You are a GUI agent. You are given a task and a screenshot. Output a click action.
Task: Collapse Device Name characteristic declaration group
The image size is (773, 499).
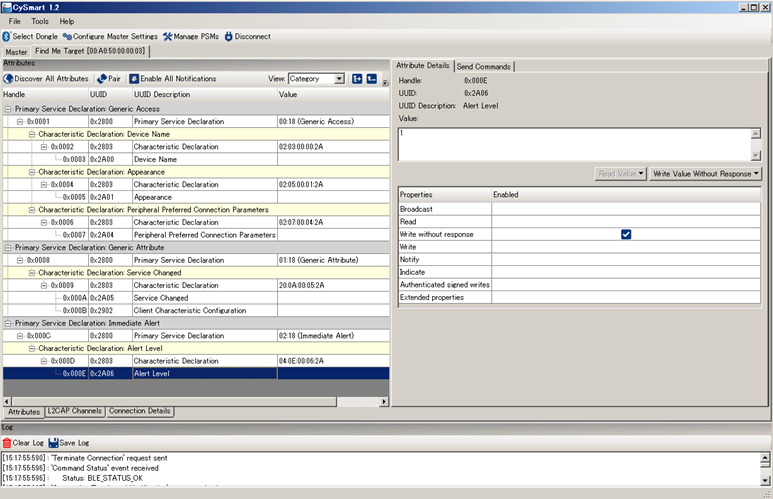click(32, 134)
